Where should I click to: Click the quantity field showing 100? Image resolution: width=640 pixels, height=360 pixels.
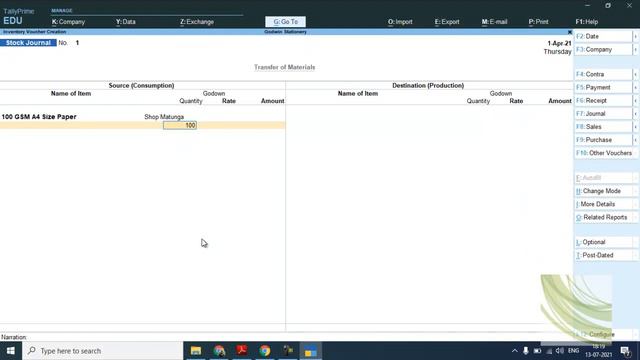(x=180, y=125)
